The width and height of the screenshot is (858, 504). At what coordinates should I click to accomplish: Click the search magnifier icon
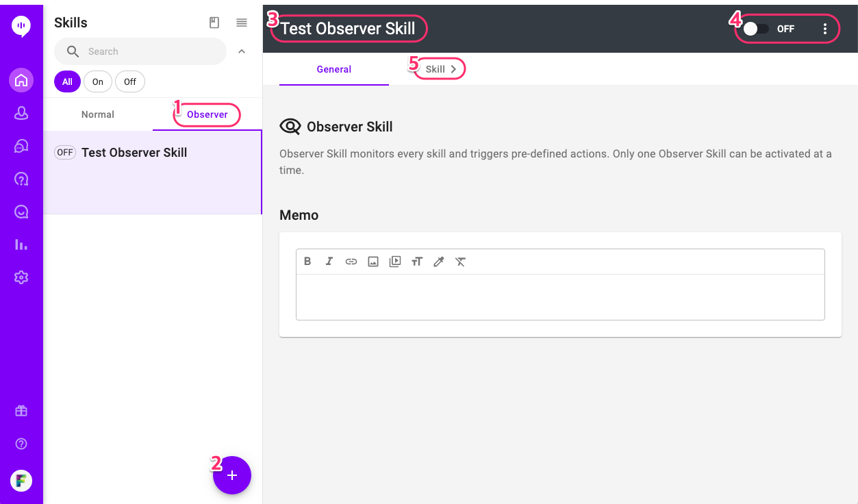73,51
